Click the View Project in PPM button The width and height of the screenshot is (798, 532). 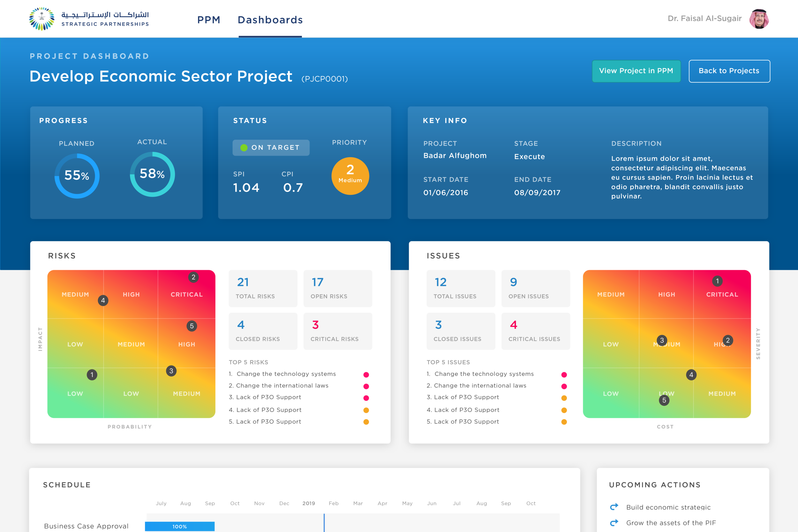(636, 71)
